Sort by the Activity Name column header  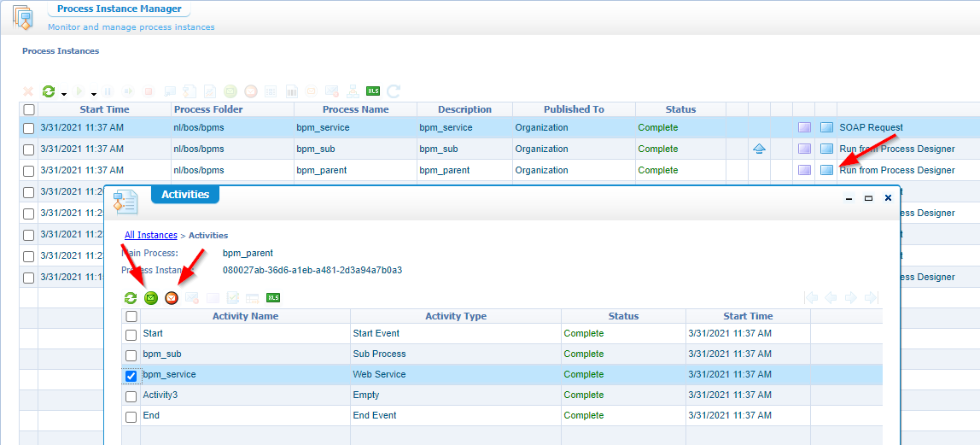pyautogui.click(x=245, y=316)
